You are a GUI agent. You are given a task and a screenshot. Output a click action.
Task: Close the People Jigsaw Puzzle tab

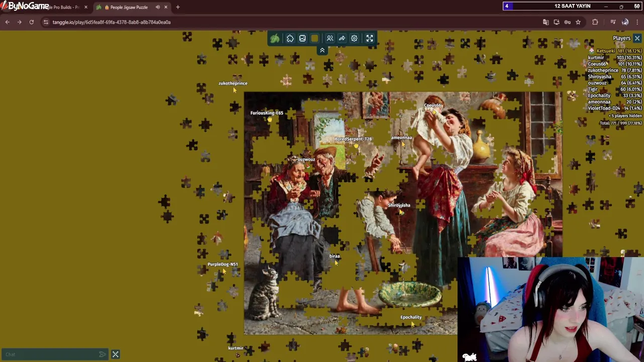point(166,7)
